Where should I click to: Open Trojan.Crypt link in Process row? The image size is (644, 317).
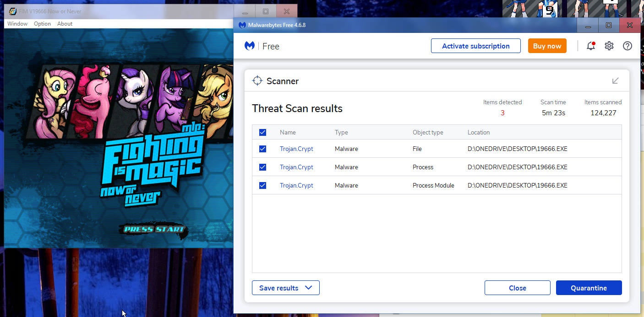click(x=296, y=167)
